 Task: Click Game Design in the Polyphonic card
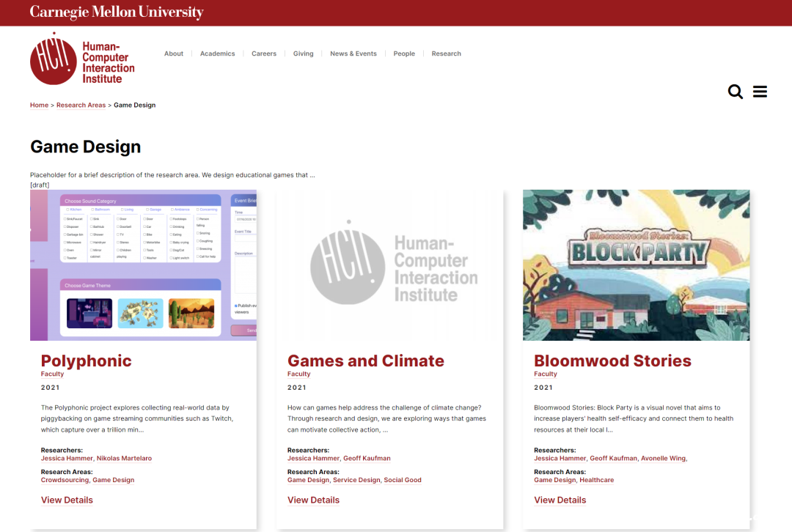[113, 480]
